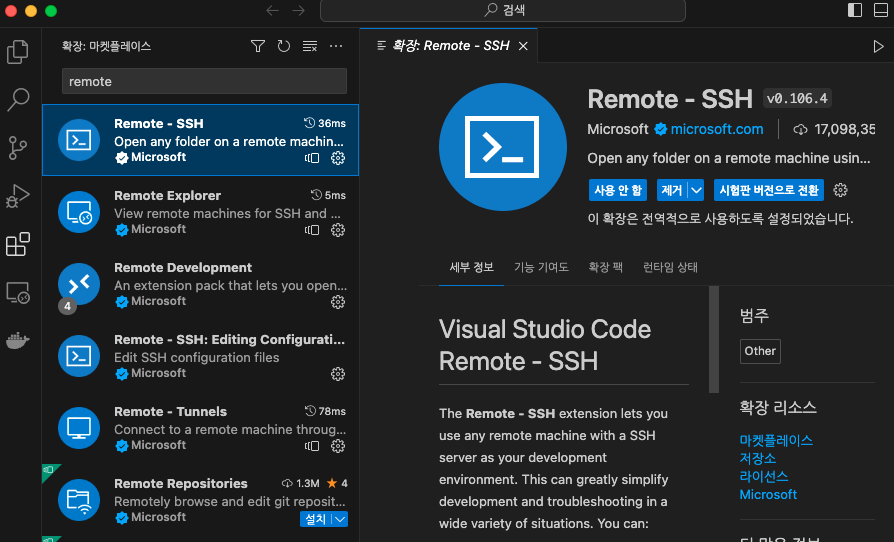Select the 확장: Remote - SSH editor tab

(x=449, y=46)
